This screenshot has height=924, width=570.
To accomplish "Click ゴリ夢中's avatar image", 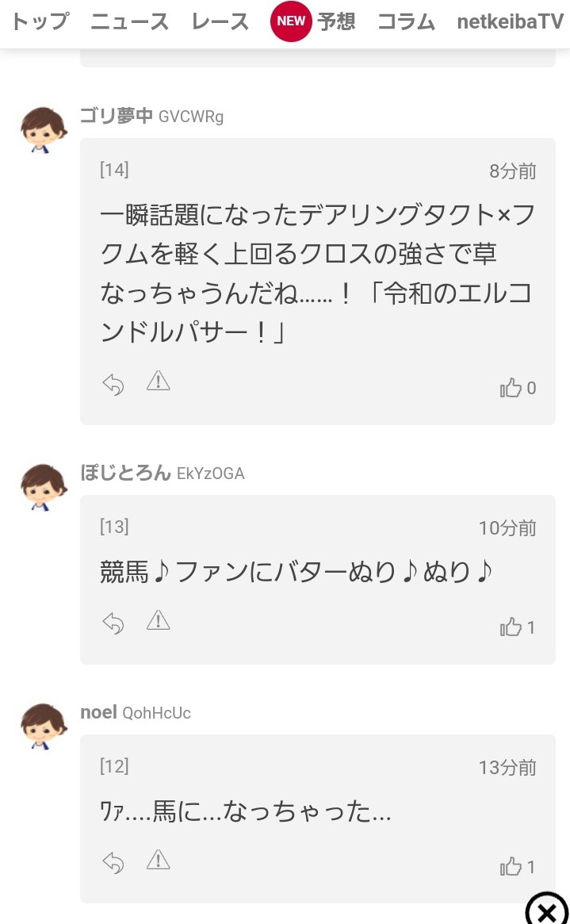I will 44,130.
